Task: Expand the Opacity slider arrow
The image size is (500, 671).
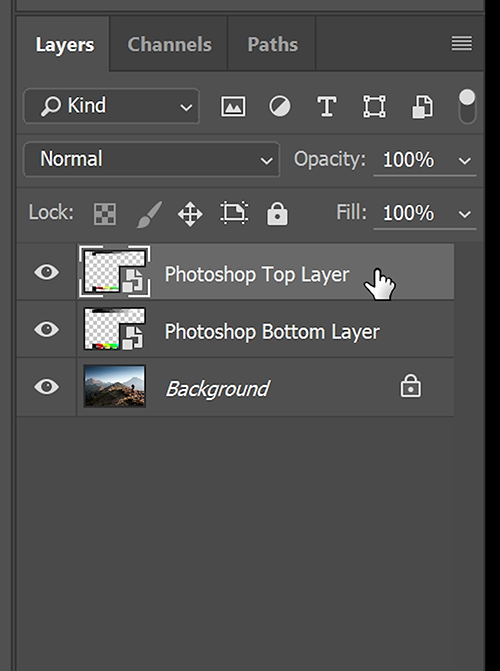Action: [x=465, y=160]
